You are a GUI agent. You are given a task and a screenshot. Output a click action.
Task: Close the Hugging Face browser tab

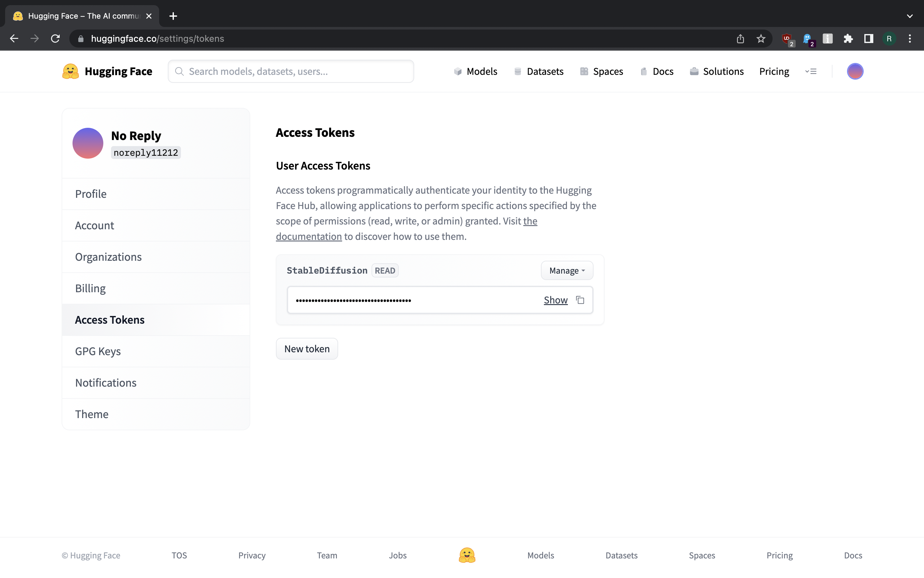(149, 16)
